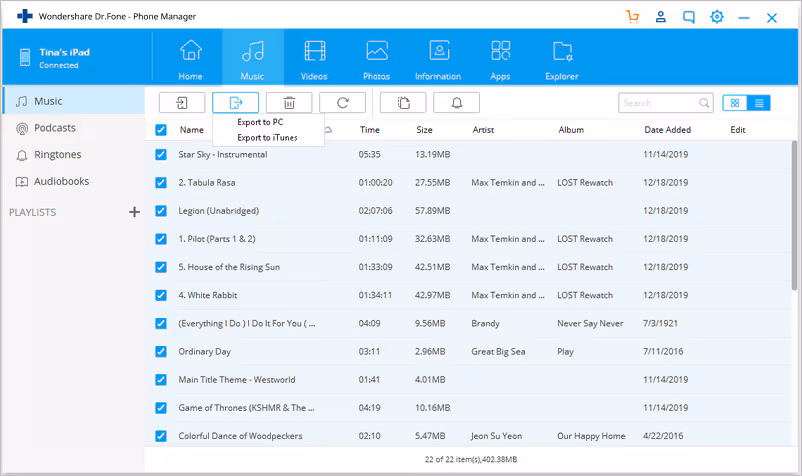This screenshot has height=476, width=802.
Task: Open the Apps tab
Action: click(x=500, y=60)
